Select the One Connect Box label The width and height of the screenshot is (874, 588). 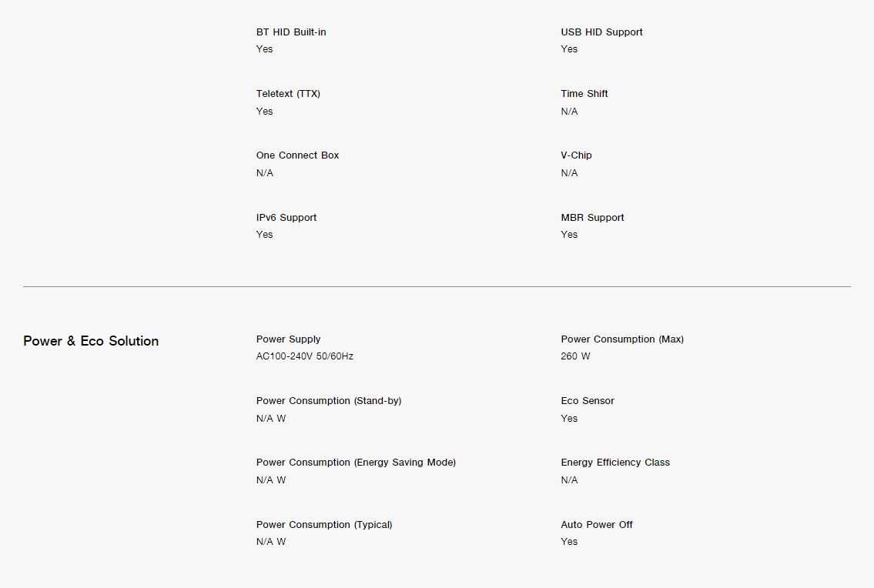coord(298,155)
